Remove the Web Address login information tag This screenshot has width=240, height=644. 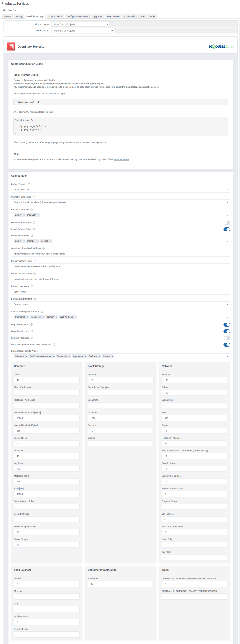(75, 317)
